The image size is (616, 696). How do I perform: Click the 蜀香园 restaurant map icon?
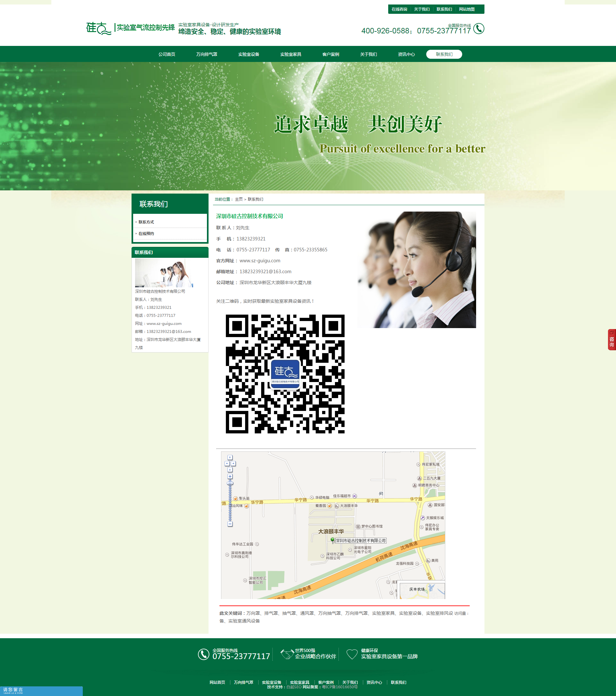[x=329, y=506]
